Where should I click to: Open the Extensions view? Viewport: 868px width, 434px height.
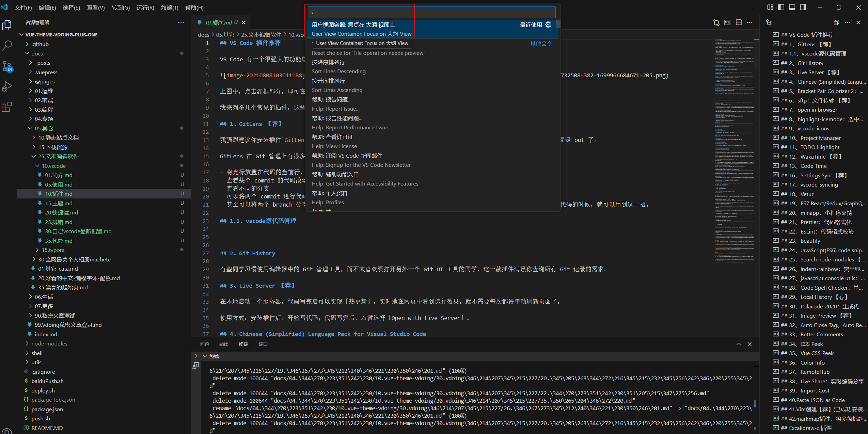coord(7,107)
